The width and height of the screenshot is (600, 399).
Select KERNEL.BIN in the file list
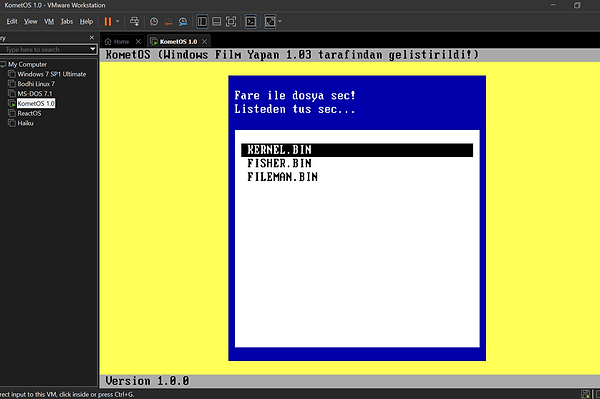click(357, 150)
